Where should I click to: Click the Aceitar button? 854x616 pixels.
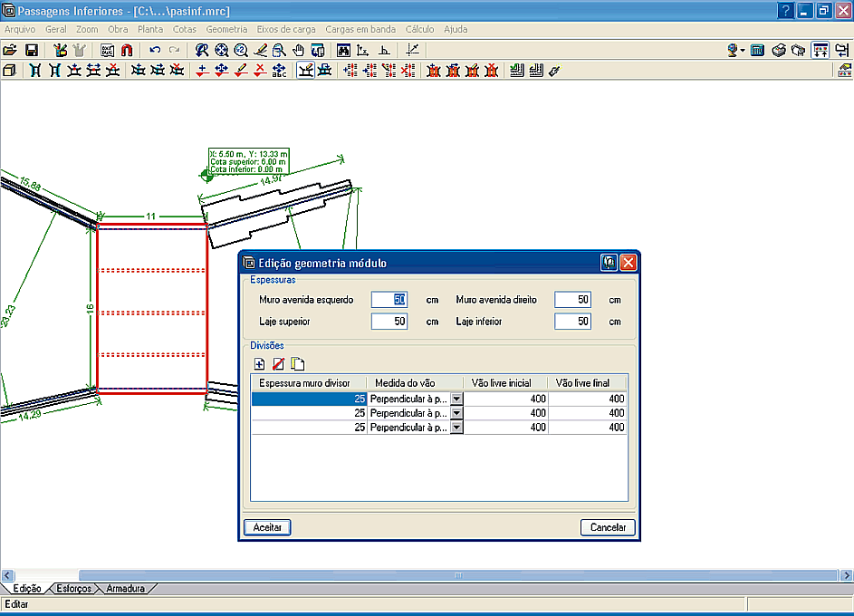point(267,527)
